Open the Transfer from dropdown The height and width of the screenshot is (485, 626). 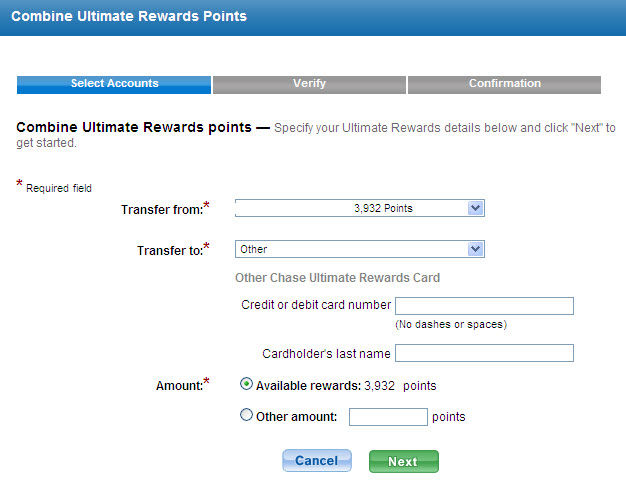pos(360,208)
